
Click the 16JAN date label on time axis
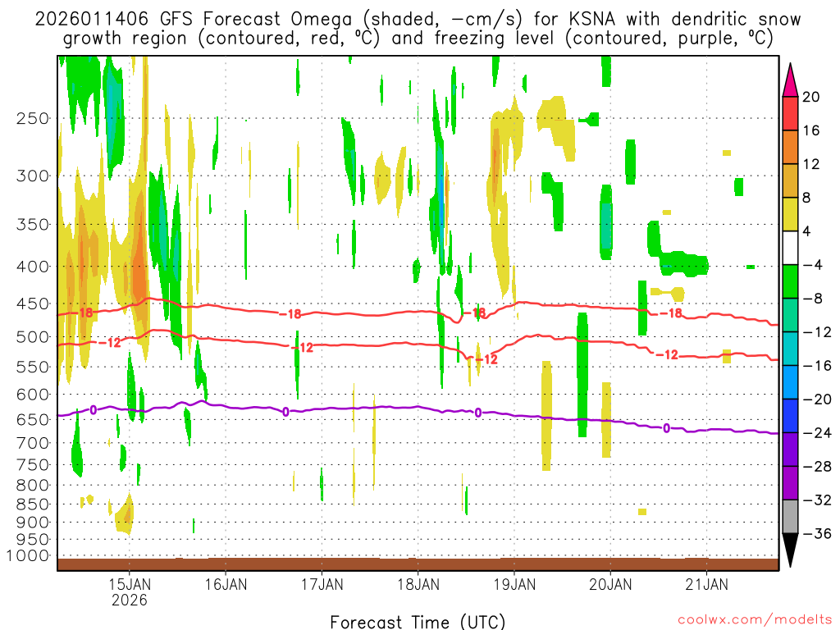point(226,584)
